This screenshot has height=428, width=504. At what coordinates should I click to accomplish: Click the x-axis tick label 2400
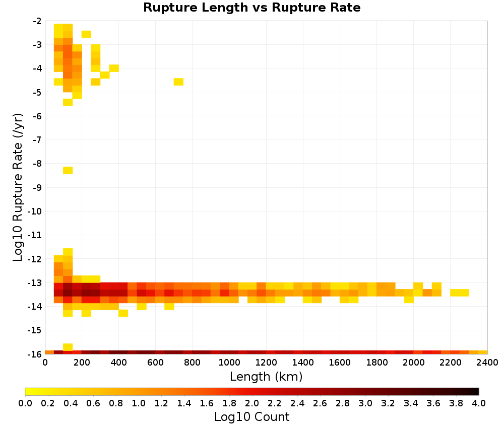[487, 363]
